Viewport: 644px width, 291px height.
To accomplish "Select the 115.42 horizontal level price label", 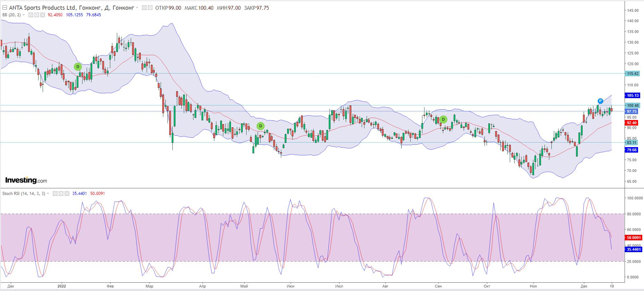I will coord(632,74).
